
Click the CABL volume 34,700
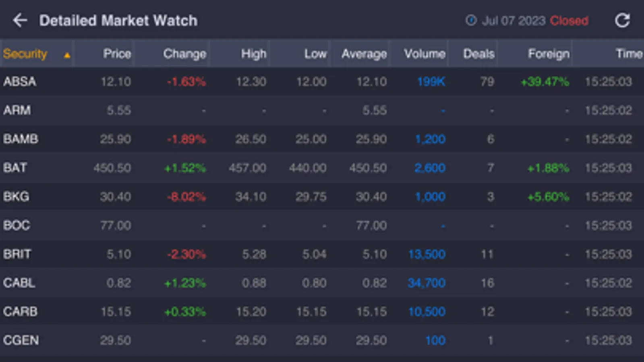[x=427, y=283]
